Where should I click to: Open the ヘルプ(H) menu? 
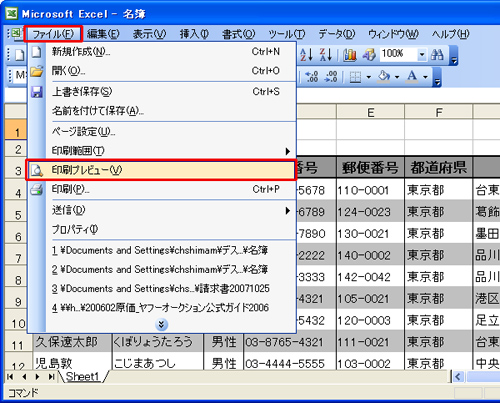tap(450, 34)
